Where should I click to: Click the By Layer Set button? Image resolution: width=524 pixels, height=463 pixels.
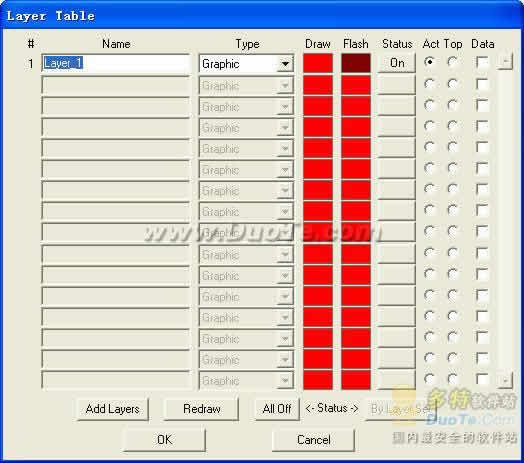pyautogui.click(x=401, y=409)
